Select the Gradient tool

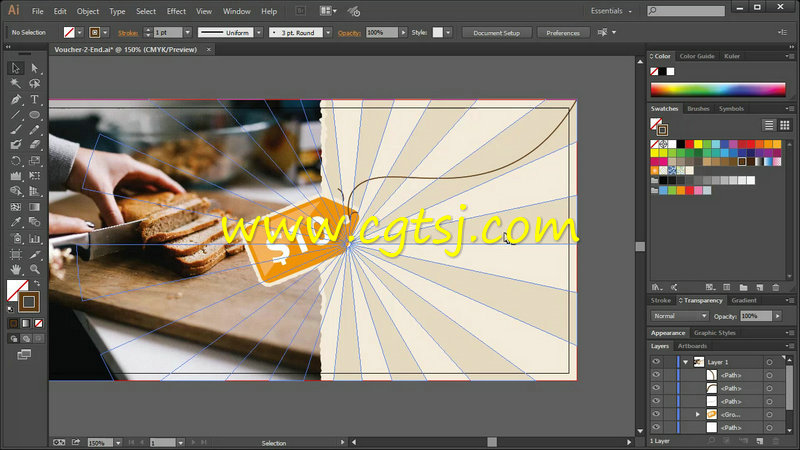[x=34, y=207]
